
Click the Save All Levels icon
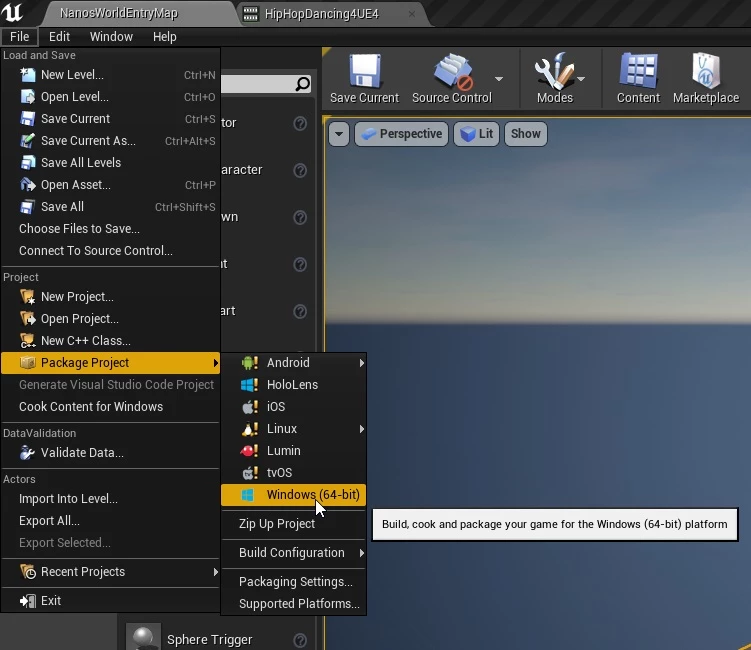click(28, 163)
